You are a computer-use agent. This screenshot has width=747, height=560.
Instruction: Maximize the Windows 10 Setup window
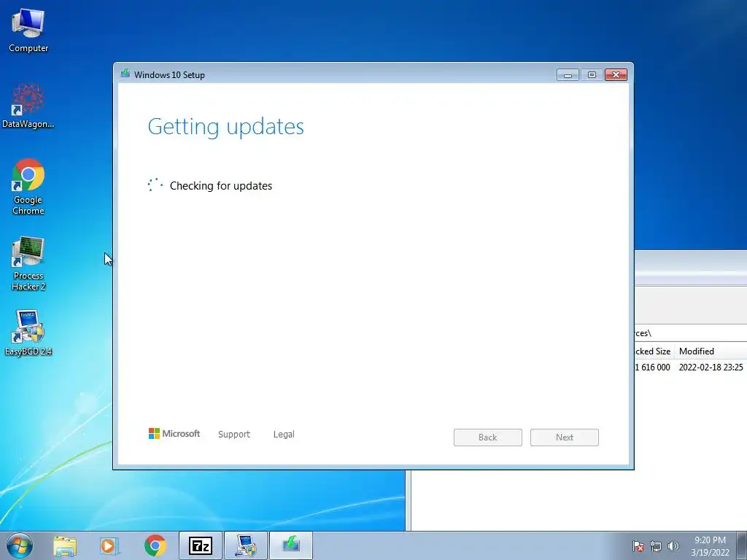tap(592, 75)
